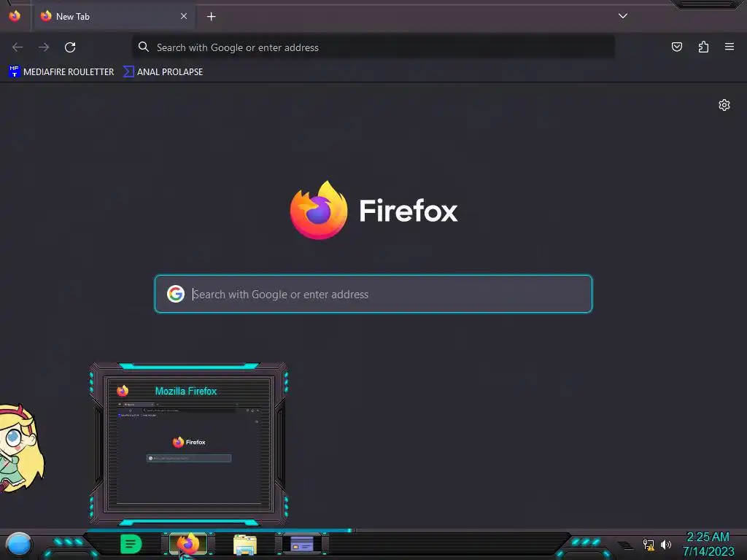Viewport: 747px width, 560px height.
Task: Focus the top address bar
Action: point(373,47)
